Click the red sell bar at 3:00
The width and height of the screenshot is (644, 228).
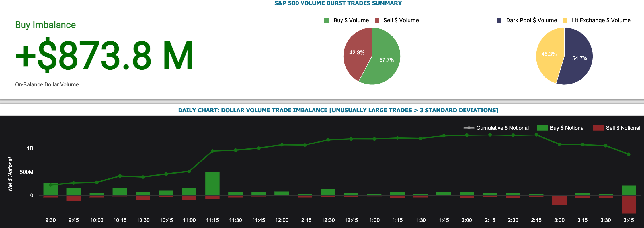pos(559,200)
